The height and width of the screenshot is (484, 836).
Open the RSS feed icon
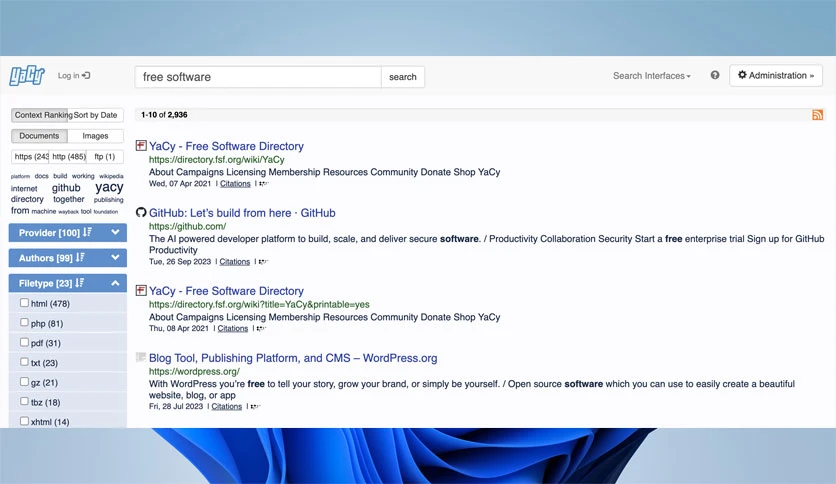click(817, 115)
